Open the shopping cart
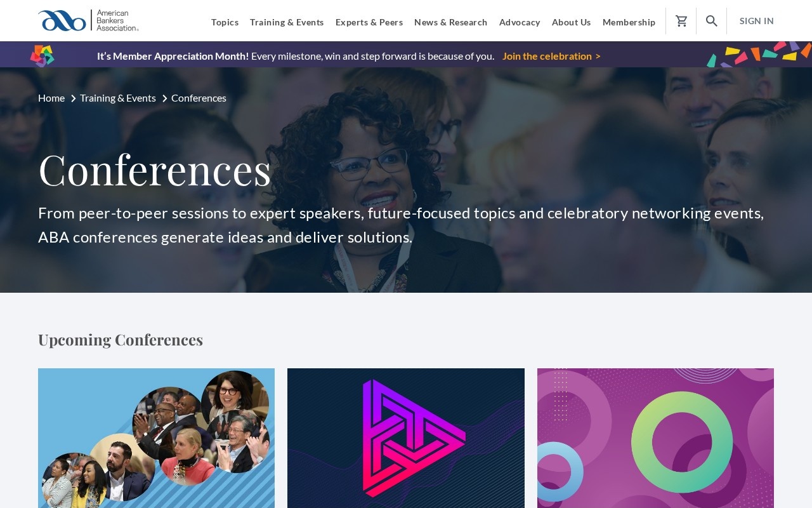This screenshot has width=812, height=508. point(681,21)
